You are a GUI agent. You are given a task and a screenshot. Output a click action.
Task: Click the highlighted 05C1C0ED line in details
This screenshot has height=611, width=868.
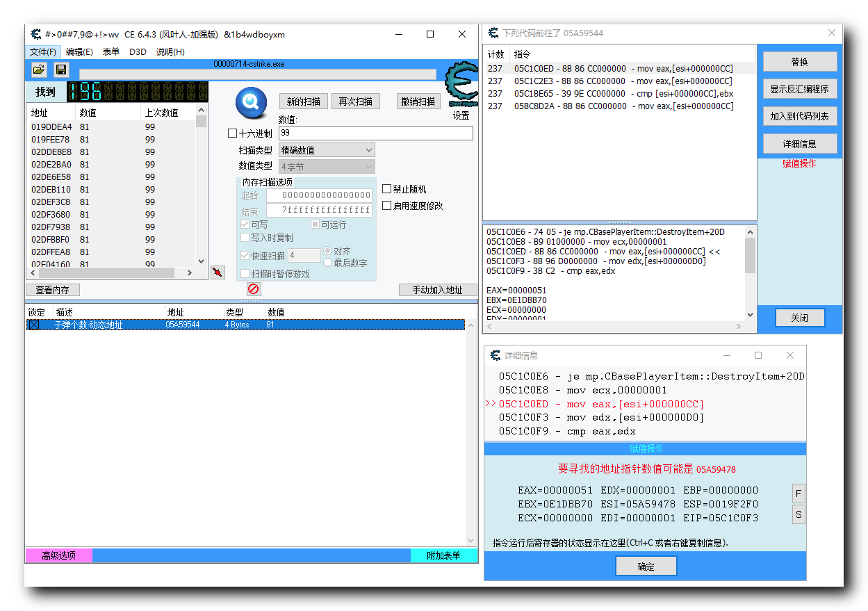coord(601,404)
